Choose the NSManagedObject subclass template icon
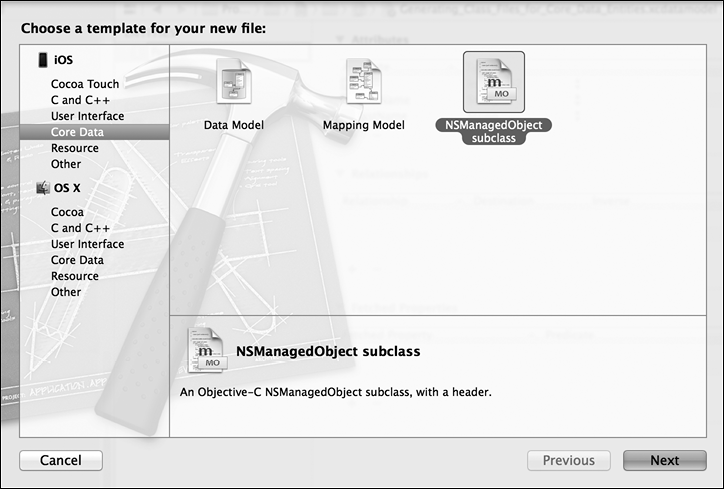Viewport: 724px width, 490px height. coord(494,82)
